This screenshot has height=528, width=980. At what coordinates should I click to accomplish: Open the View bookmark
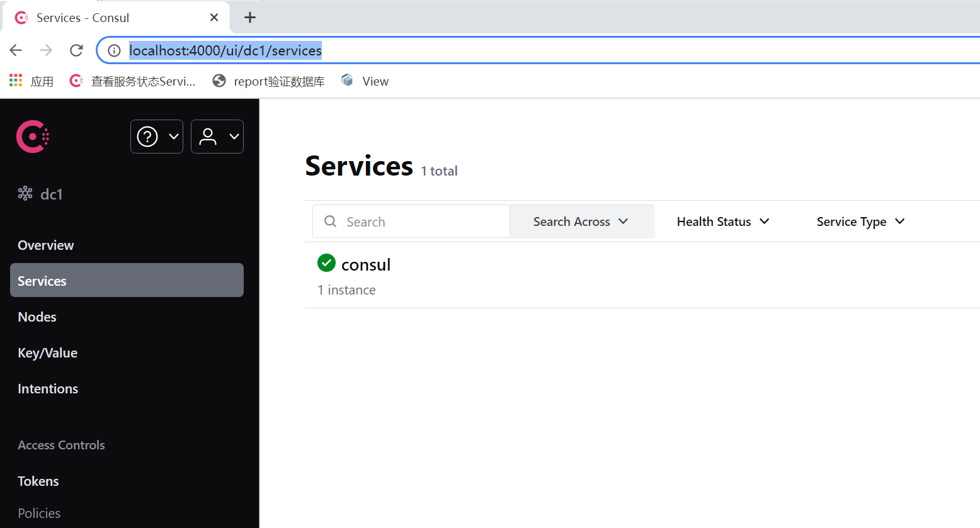(365, 81)
